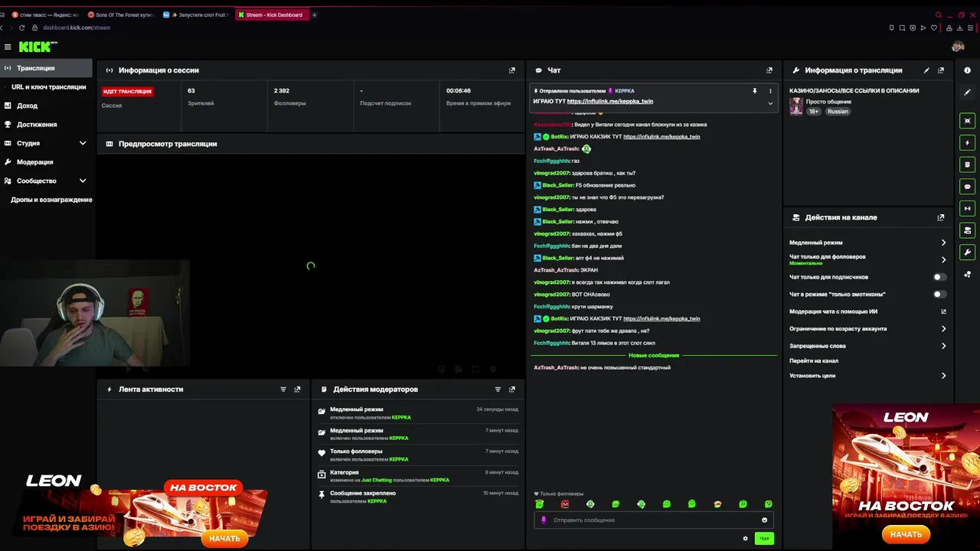Pop out Информация о трансляции panel

coord(941,70)
